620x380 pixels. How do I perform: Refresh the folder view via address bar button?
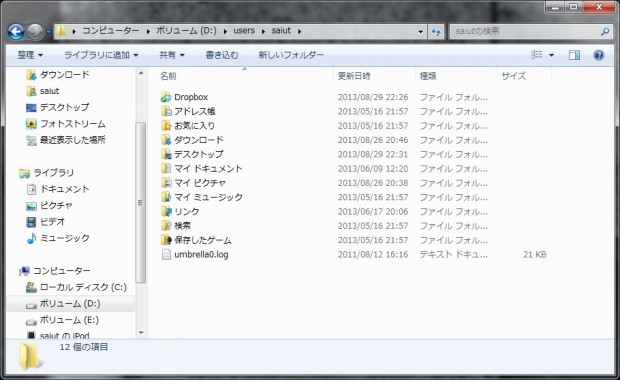click(436, 31)
